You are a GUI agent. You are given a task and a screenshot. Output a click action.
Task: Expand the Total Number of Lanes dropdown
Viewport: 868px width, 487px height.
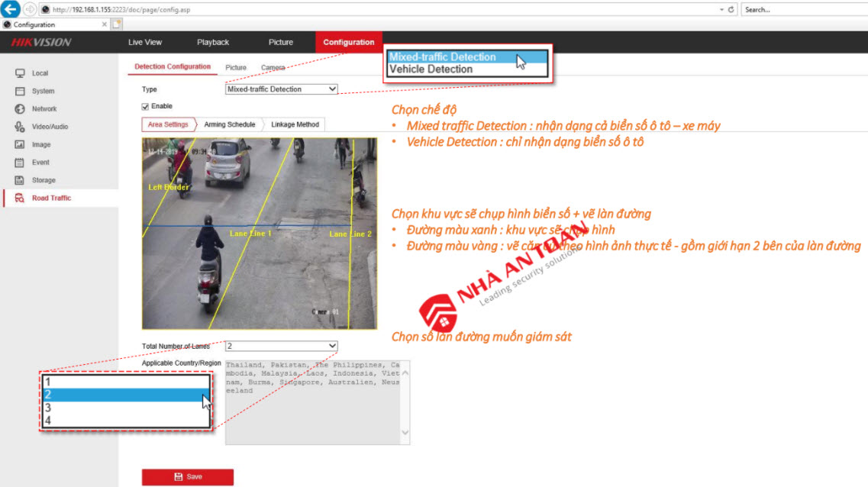[281, 346]
